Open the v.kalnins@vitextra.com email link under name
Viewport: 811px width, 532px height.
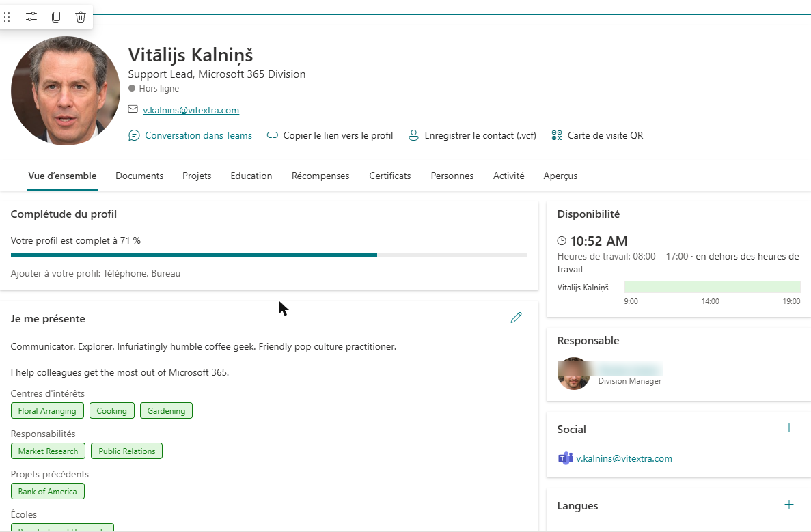tap(191, 110)
